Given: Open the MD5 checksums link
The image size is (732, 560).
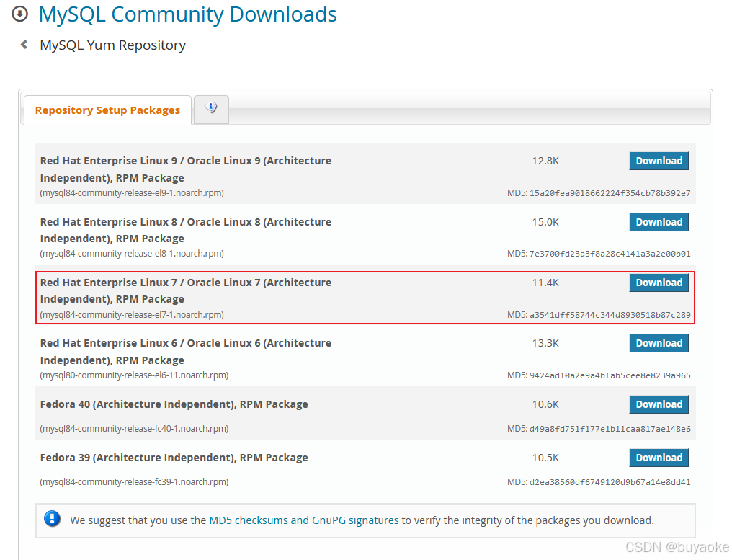Looking at the screenshot, I should pos(249,520).
